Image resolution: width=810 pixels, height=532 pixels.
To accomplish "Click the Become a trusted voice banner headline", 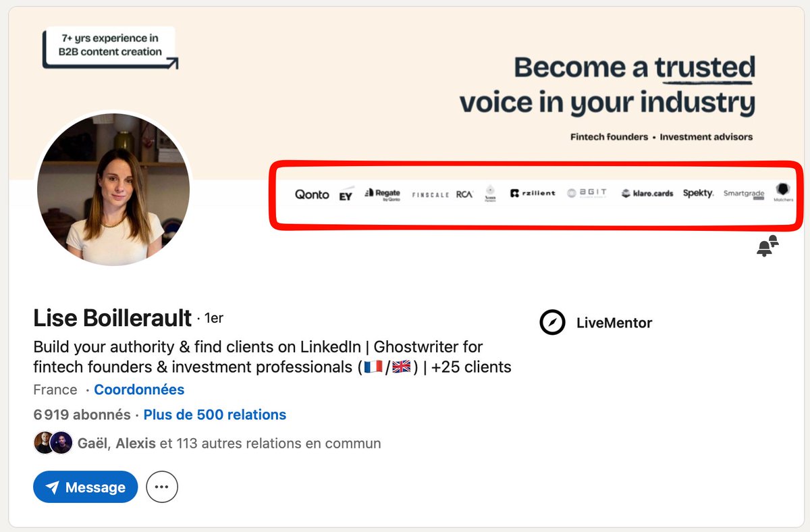I will 607,85.
